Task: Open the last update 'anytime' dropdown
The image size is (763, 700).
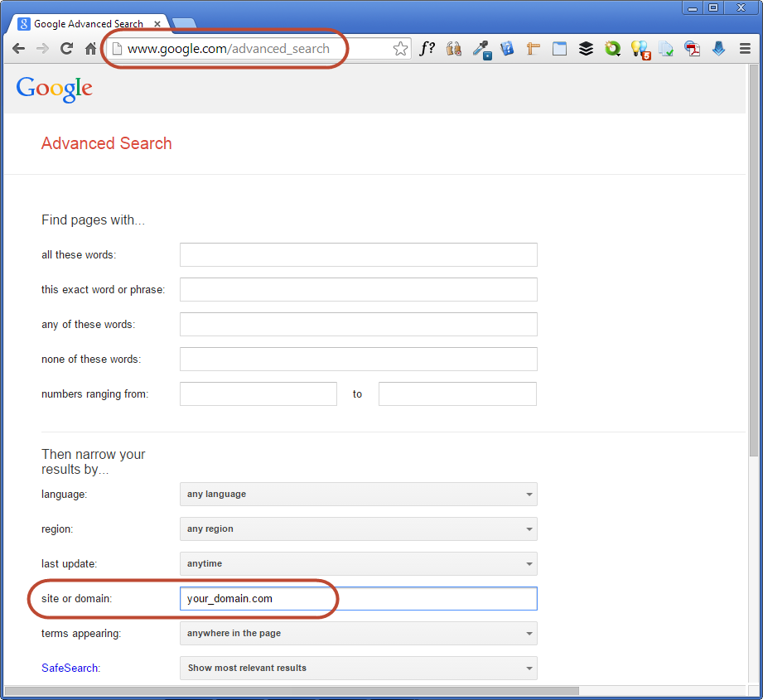Action: point(358,564)
